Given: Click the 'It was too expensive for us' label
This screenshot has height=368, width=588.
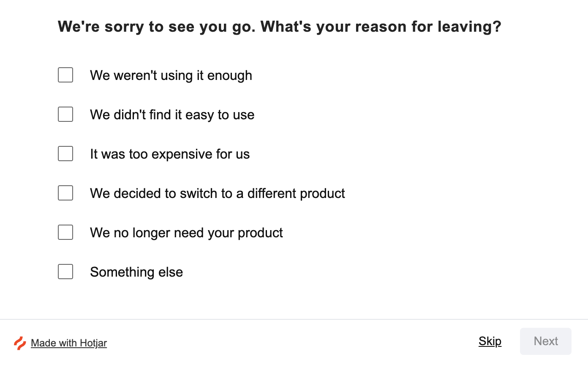Looking at the screenshot, I should [169, 154].
